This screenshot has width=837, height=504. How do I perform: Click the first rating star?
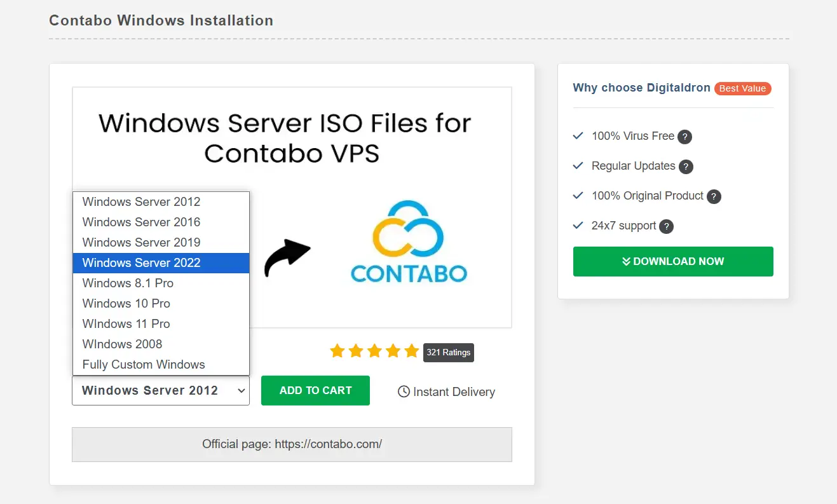[337, 351]
